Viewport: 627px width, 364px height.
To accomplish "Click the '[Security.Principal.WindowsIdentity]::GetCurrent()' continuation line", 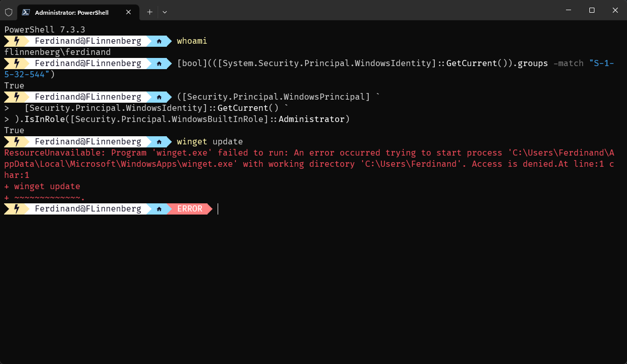I will 146,108.
